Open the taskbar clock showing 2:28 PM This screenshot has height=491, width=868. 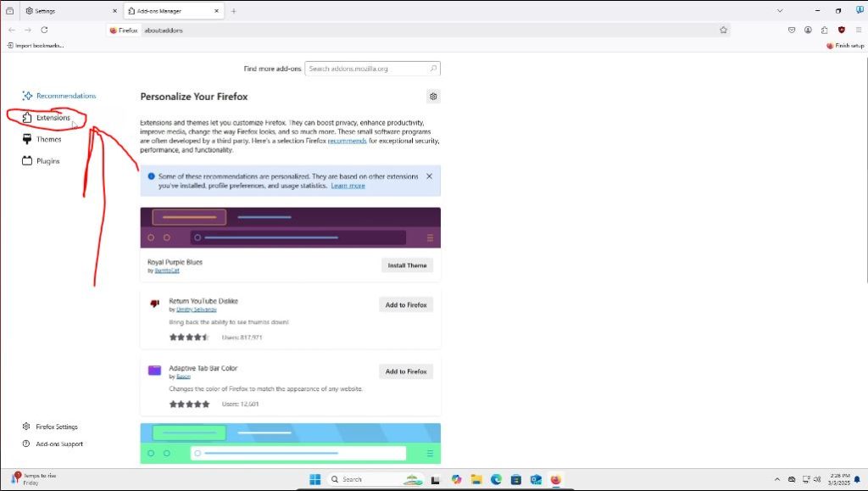(x=839, y=479)
